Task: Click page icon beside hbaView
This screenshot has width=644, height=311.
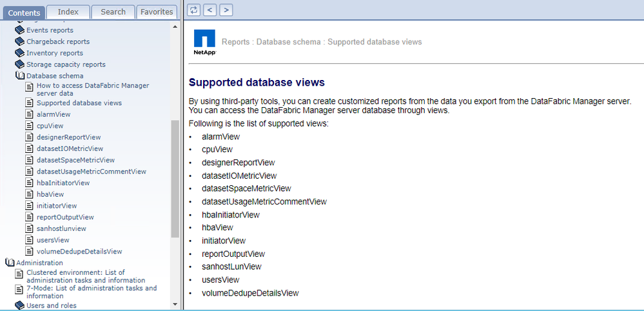Action: click(x=29, y=194)
